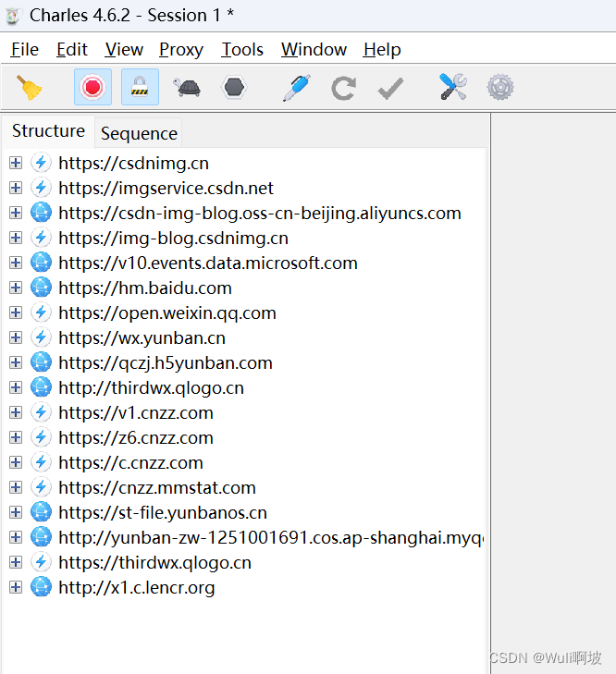Expand the wx.yunban.cn node

pos(16,337)
